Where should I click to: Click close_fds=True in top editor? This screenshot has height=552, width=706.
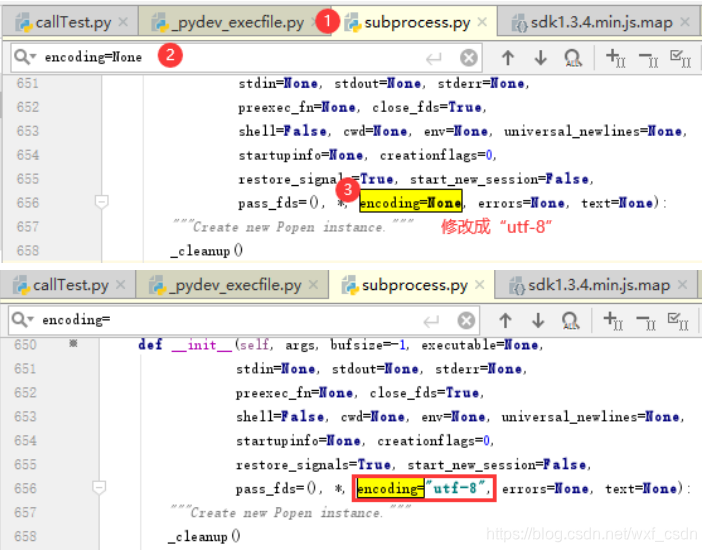pyautogui.click(x=427, y=108)
